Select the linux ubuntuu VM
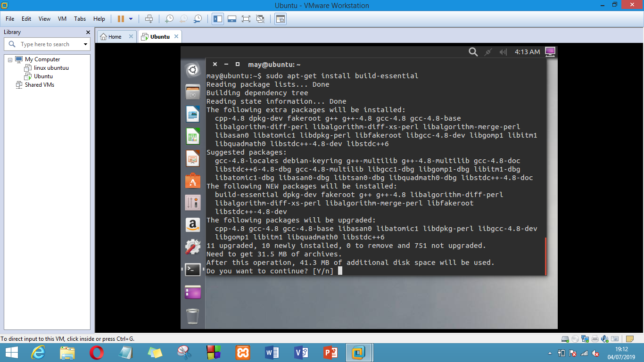This screenshot has height=362, width=644. pyautogui.click(x=51, y=68)
